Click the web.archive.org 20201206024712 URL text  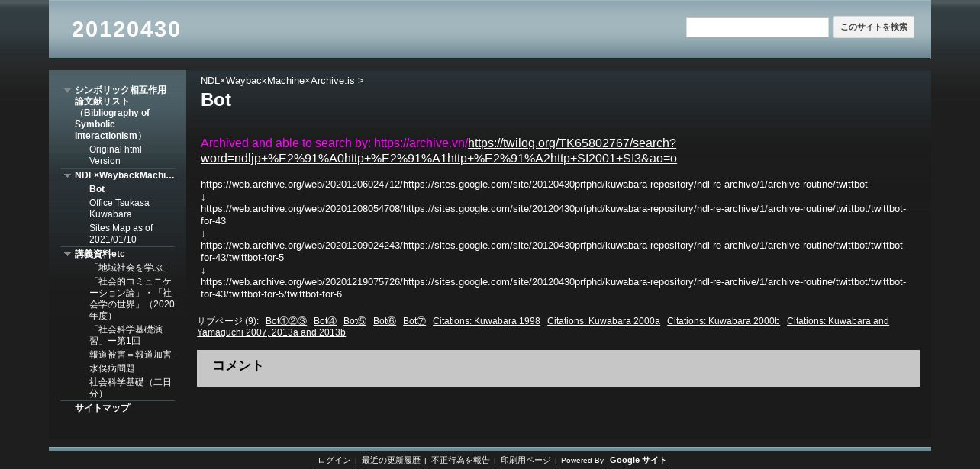(x=534, y=185)
